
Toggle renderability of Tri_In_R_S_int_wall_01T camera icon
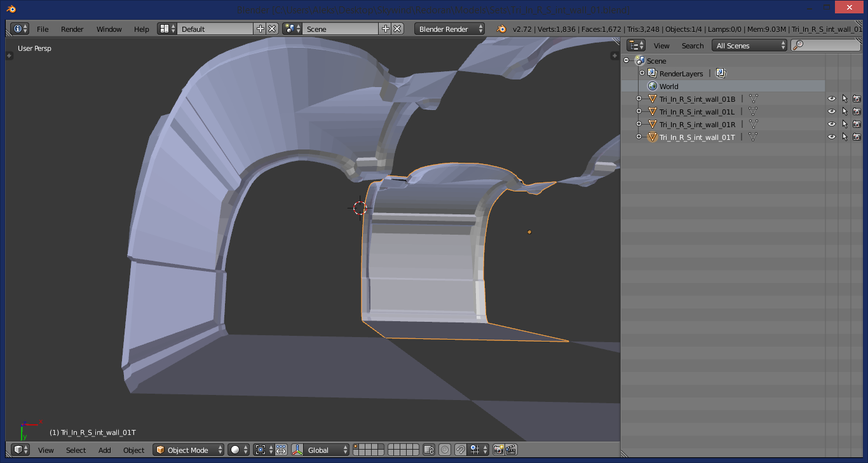[857, 137]
